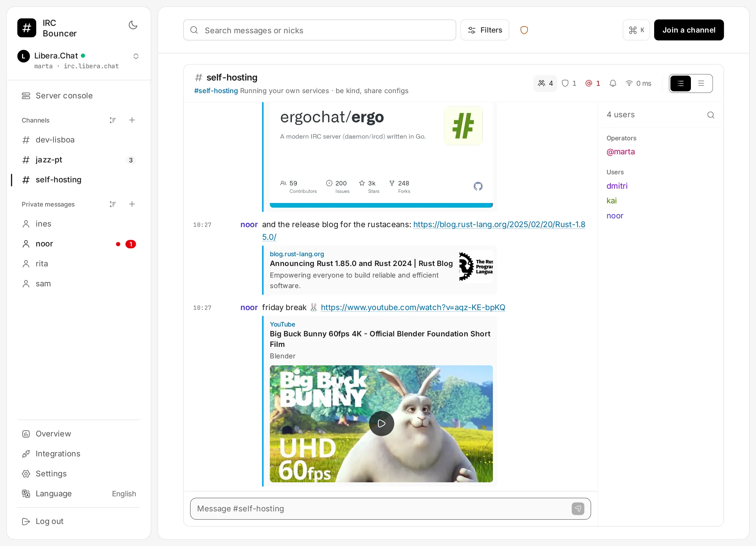Open Settings page
The height and width of the screenshot is (546, 756).
point(78,474)
